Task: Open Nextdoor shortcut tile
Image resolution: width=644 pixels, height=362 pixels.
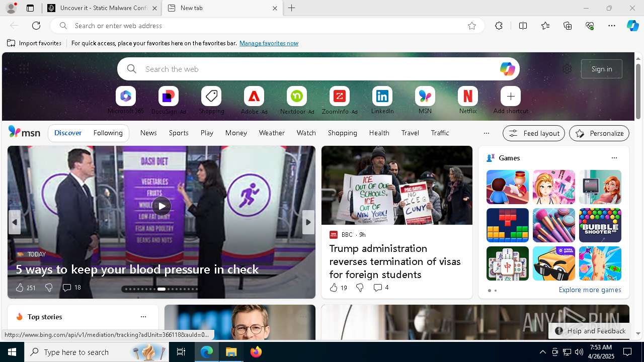Action: 297,96
